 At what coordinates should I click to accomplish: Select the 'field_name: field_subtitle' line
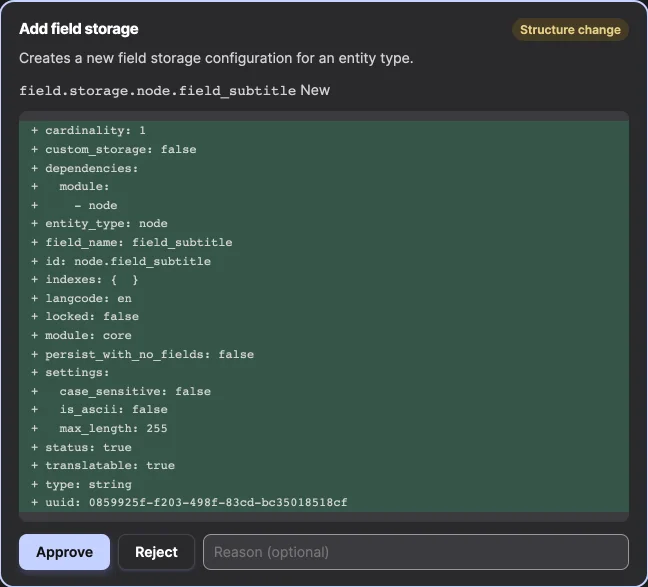[x=324, y=242]
